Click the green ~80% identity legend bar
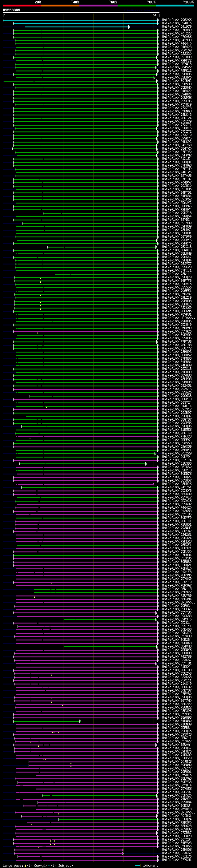This screenshot has width=197, height=868. point(137,6)
